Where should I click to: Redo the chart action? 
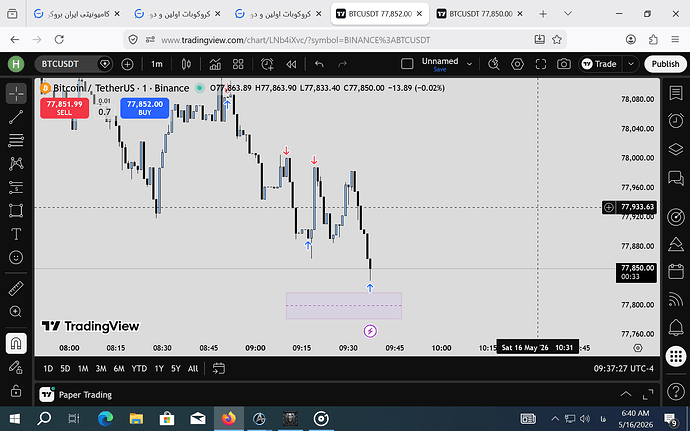click(342, 64)
